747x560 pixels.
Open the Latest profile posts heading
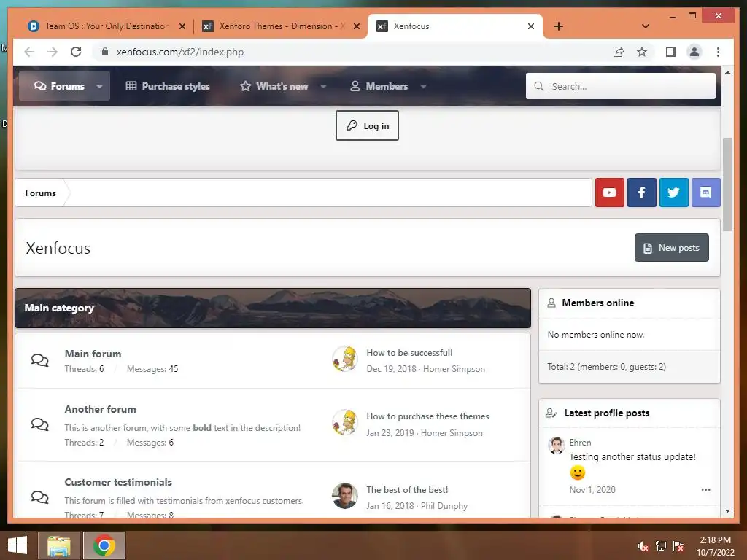tap(606, 413)
